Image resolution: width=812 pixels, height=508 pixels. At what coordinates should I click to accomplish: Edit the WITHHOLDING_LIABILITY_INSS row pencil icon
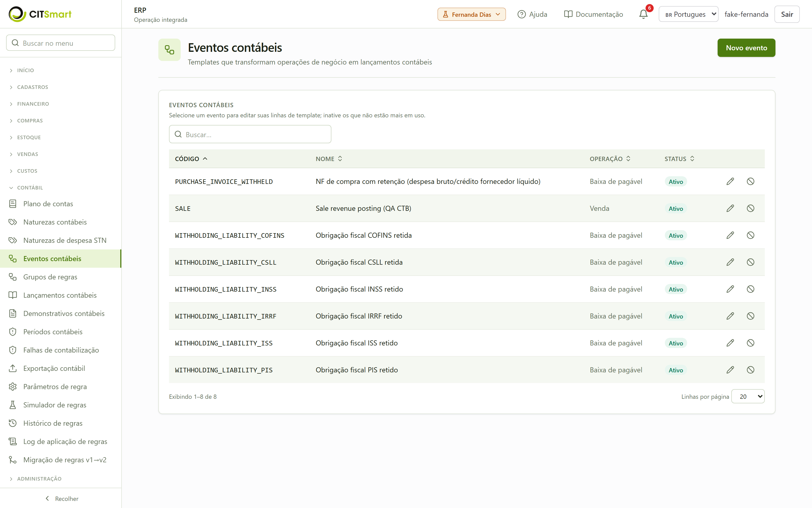coord(730,289)
